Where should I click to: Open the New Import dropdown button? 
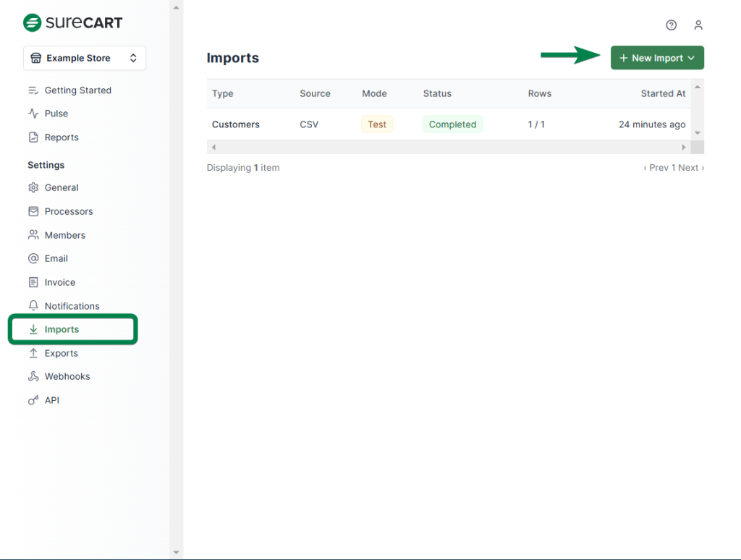click(657, 58)
